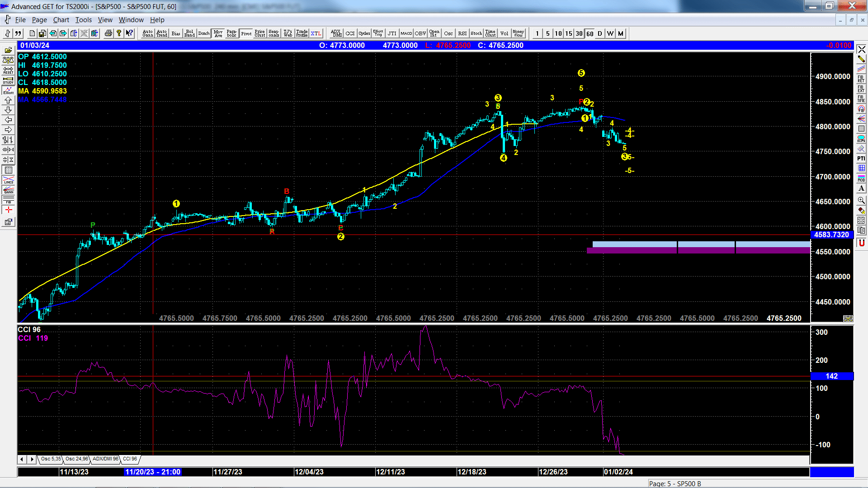868x488 pixels.
Task: Toggle Bollinger Bands overlay
Action: [x=190, y=33]
